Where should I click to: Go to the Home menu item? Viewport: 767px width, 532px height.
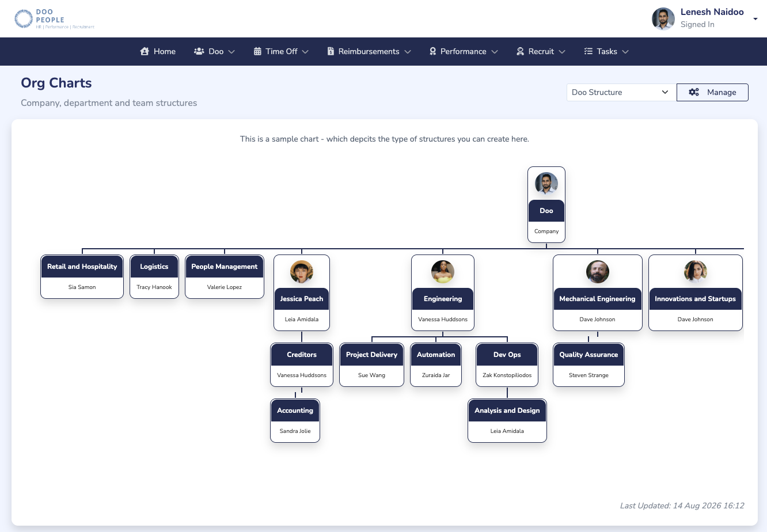coord(158,51)
